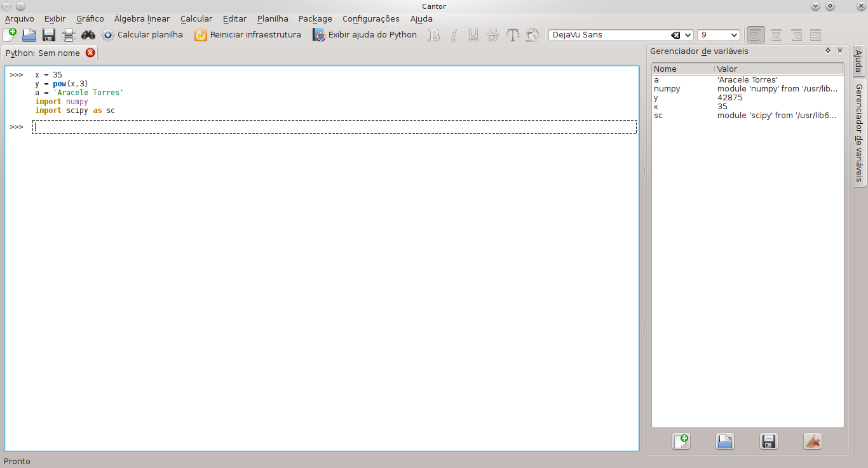Align text left
This screenshot has height=468, width=868.
pyautogui.click(x=756, y=35)
